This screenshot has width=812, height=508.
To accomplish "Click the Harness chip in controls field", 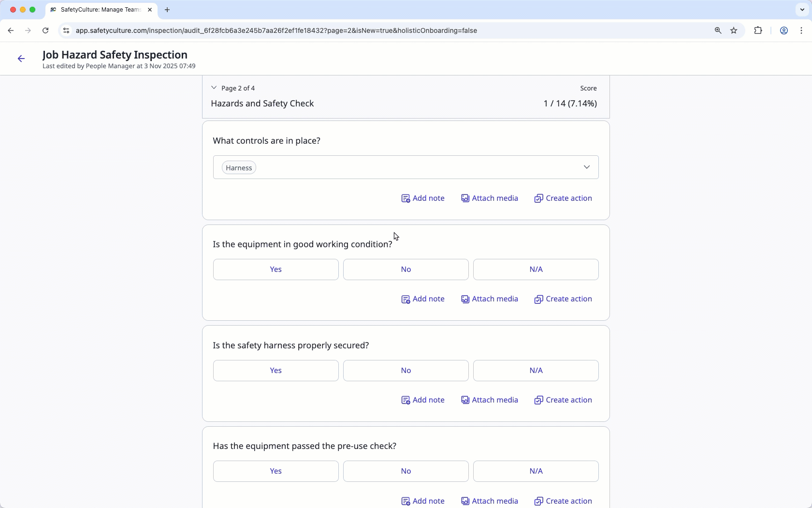I will 239,168.
